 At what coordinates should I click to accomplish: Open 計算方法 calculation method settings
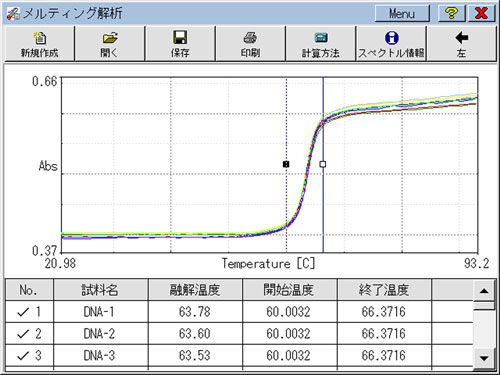coord(321,44)
